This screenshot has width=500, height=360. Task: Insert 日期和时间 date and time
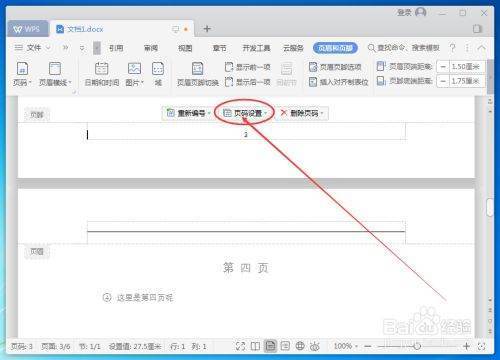(102, 74)
